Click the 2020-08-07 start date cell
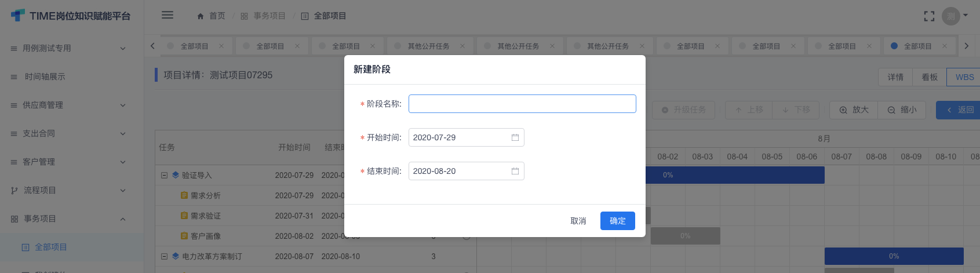Viewport: 980px width, 273px height. [x=294, y=256]
